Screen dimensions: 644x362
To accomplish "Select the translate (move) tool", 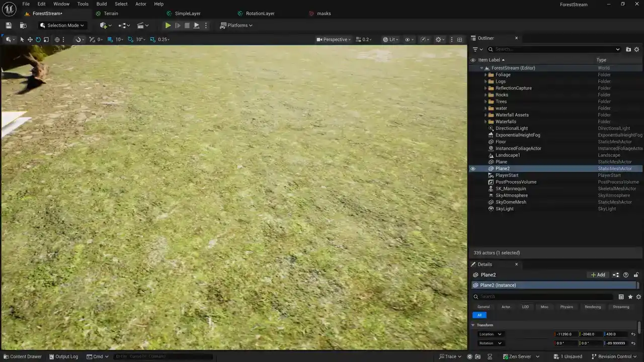I will tap(30, 39).
